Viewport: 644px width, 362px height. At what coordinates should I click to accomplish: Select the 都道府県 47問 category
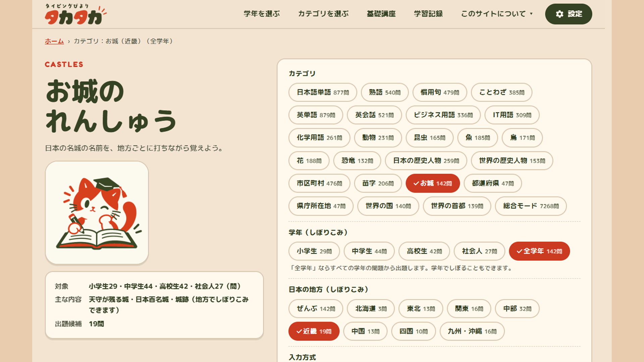493,183
